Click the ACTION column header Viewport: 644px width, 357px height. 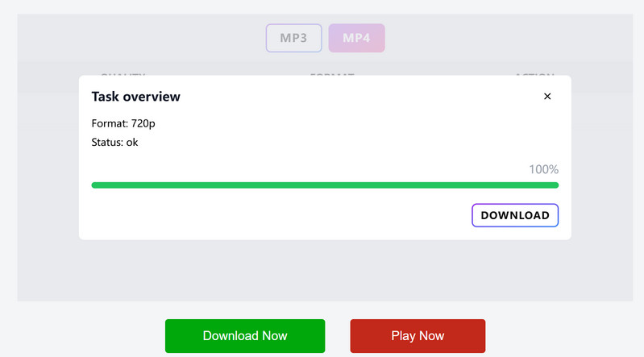pos(535,73)
